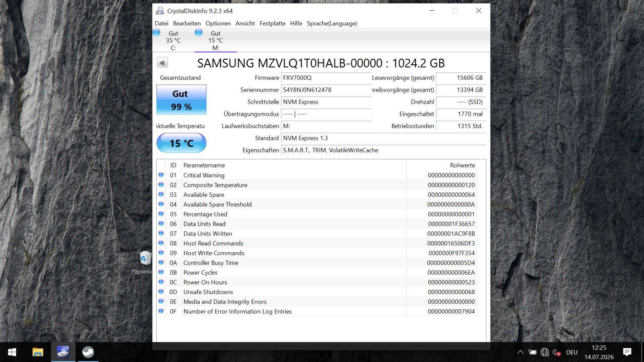644x362 pixels.
Task: Click the 15 °C temperature button
Action: coord(181,143)
